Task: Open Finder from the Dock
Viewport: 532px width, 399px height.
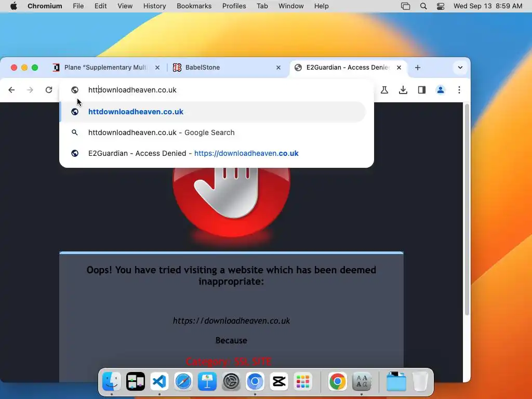Action: pyautogui.click(x=112, y=381)
